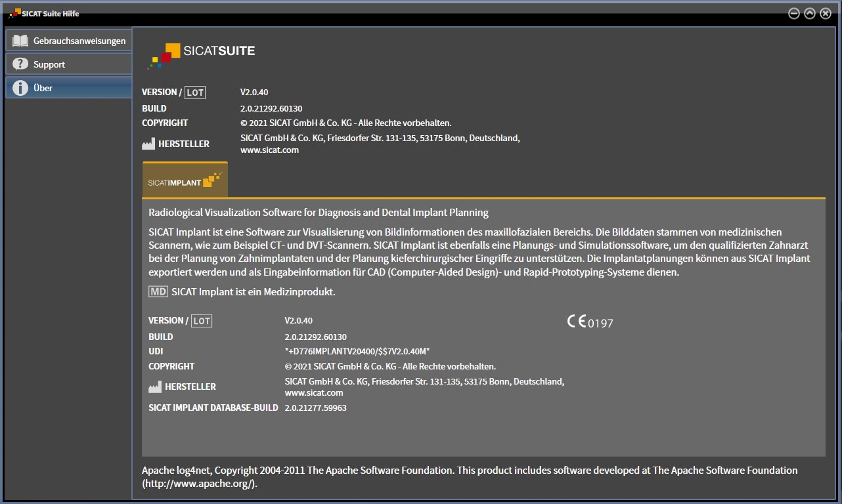Switch to the SICAT Implant tab
Viewport: 842px width, 504px height.
click(x=185, y=180)
